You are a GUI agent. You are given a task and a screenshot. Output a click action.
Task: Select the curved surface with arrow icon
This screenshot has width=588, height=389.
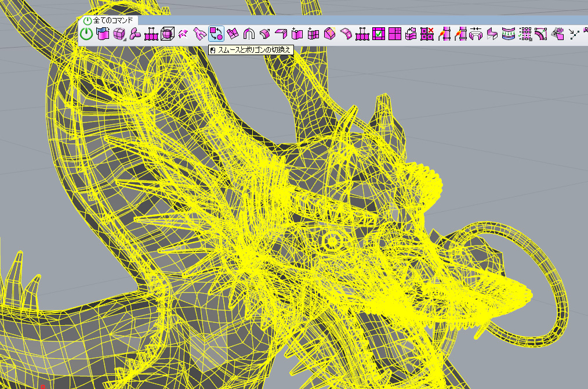(x=346, y=34)
